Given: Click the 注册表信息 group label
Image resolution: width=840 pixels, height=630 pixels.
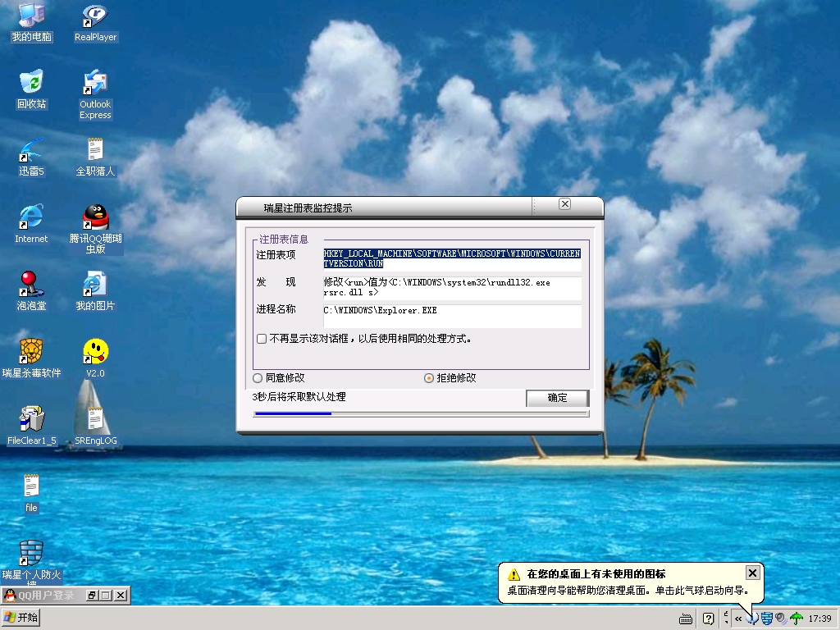Looking at the screenshot, I should point(284,240).
